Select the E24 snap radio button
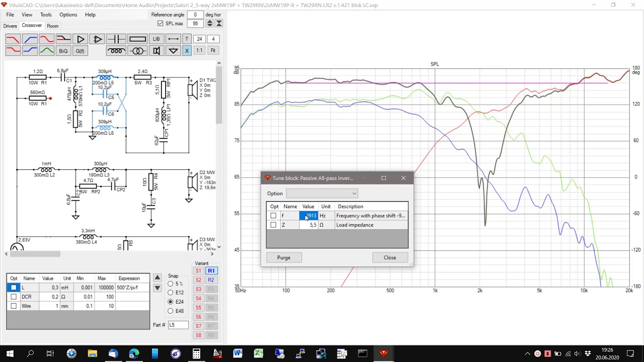The width and height of the screenshot is (644, 362). (171, 302)
